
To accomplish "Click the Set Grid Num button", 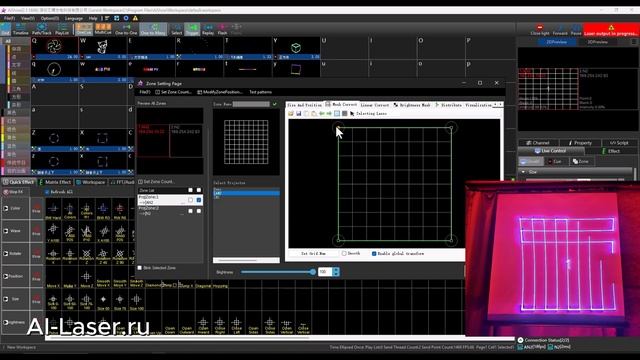I will [x=313, y=253].
